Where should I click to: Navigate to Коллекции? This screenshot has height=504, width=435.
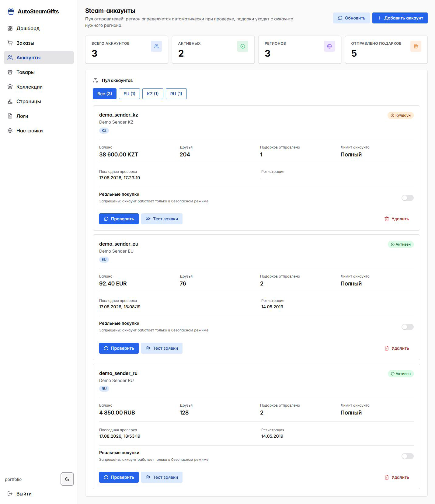(x=39, y=87)
